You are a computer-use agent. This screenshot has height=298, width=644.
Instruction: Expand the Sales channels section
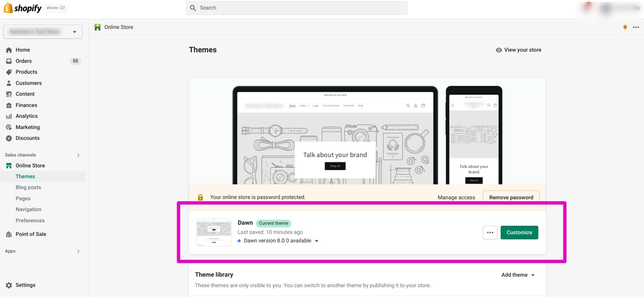coord(78,155)
